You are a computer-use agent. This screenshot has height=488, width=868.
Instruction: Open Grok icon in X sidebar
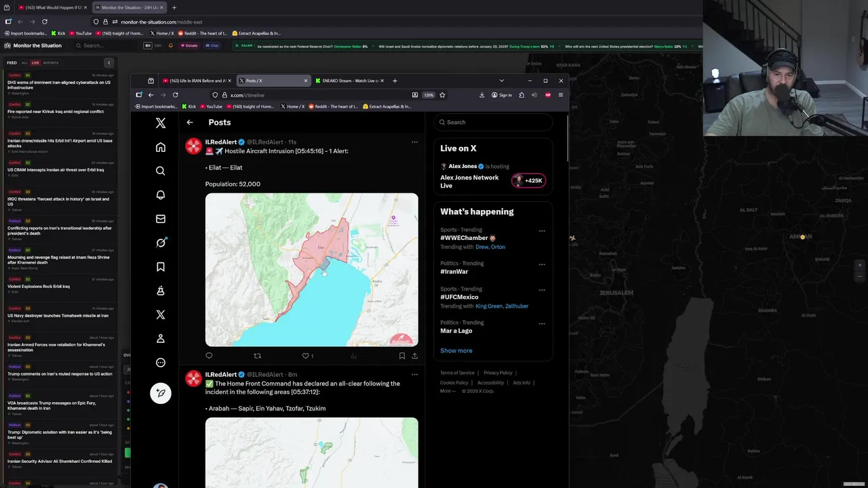click(x=161, y=243)
